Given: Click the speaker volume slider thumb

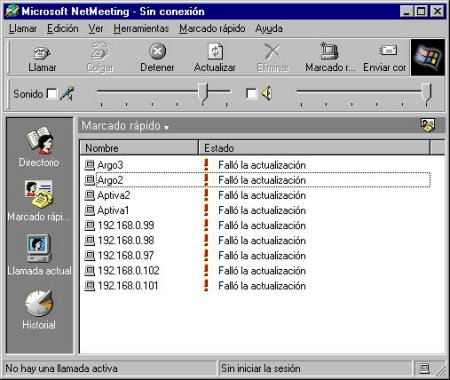Looking at the screenshot, I should pyautogui.click(x=427, y=92).
